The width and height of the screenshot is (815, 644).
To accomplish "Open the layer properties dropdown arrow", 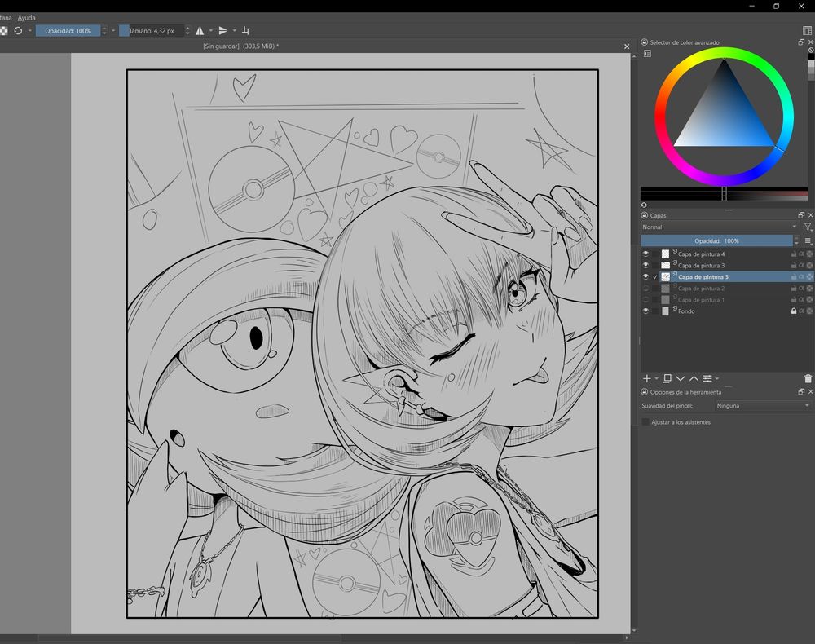I will coord(716,378).
